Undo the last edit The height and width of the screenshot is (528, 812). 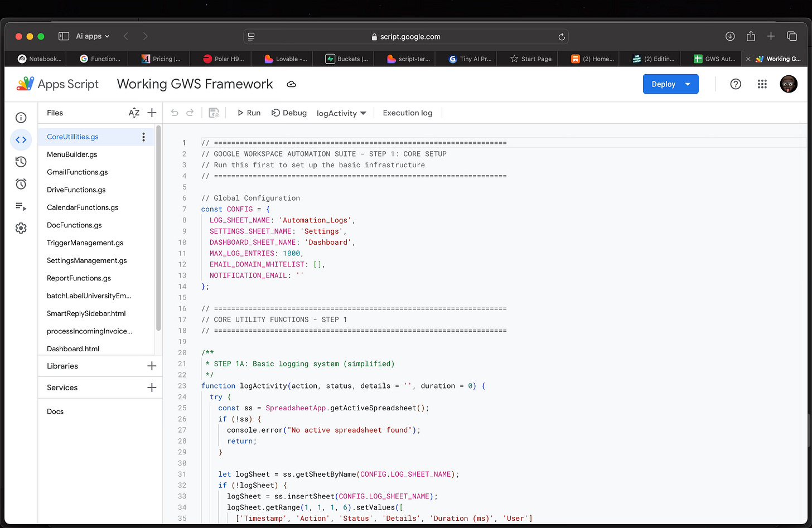pyautogui.click(x=175, y=113)
